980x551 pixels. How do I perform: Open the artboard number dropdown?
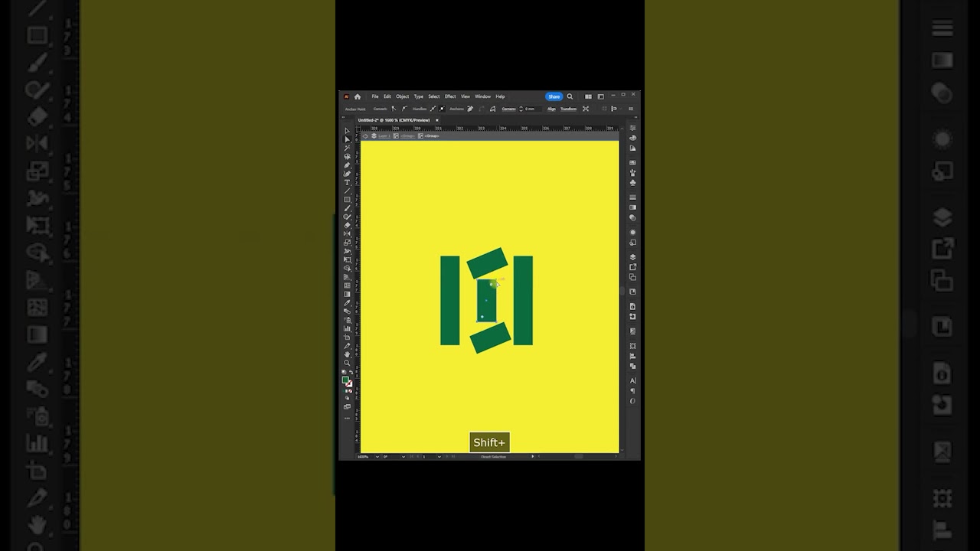coord(439,457)
